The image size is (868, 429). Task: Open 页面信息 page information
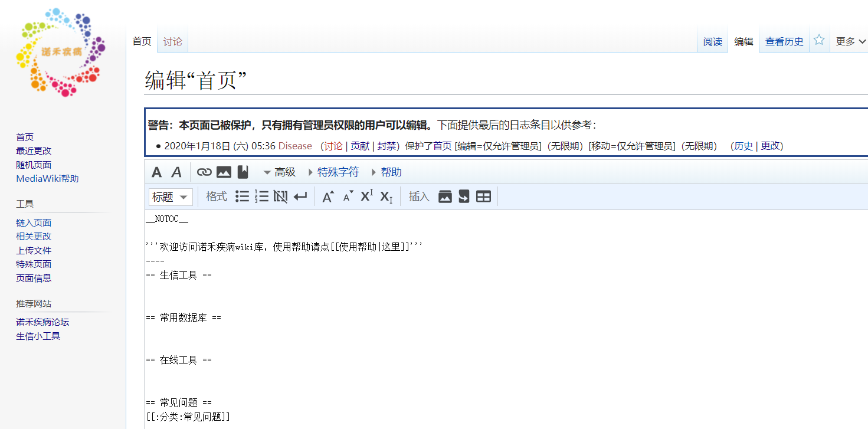tap(34, 278)
